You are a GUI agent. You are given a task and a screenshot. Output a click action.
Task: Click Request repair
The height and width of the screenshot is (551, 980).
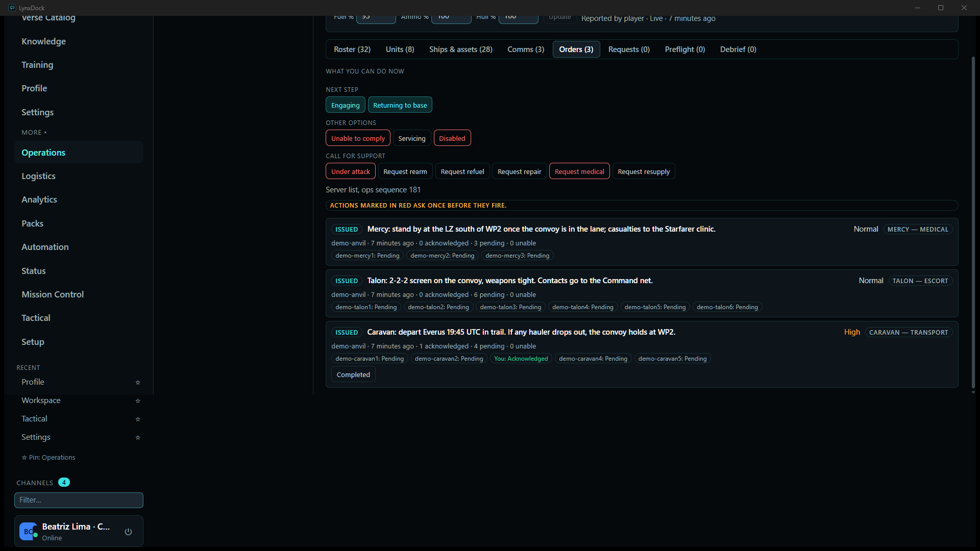[520, 171]
